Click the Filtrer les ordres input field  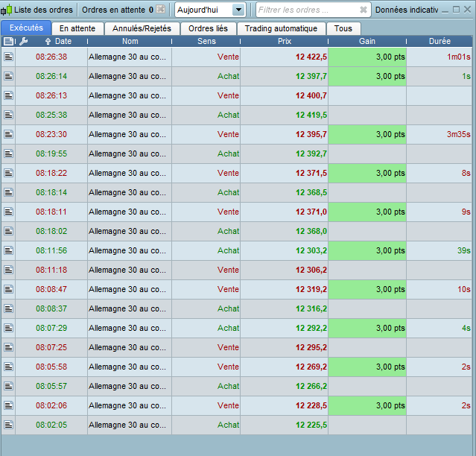coord(305,10)
